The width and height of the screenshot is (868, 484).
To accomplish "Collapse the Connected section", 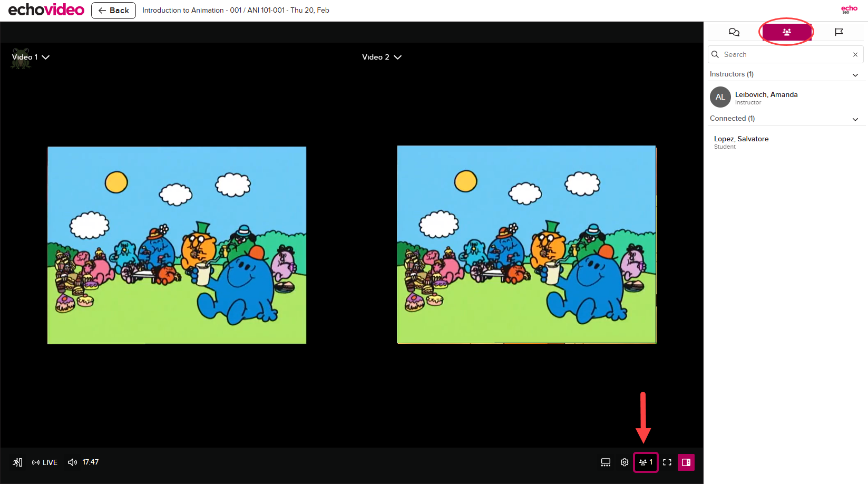I will tap(855, 119).
